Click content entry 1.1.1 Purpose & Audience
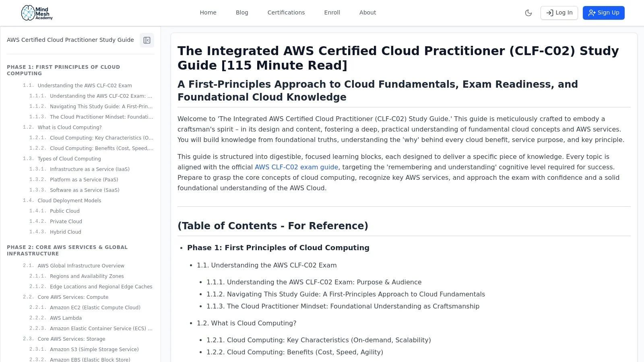The image size is (644, 362). coord(314,282)
